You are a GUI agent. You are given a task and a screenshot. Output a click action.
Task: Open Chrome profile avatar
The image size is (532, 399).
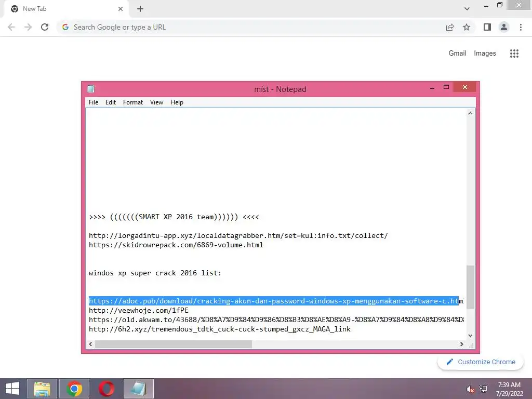[504, 27]
